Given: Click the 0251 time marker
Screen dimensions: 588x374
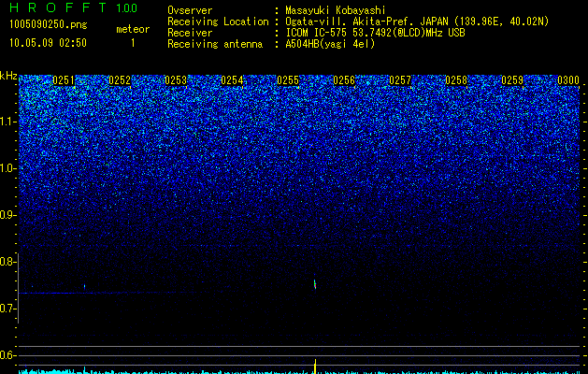Looking at the screenshot, I should coord(64,80).
